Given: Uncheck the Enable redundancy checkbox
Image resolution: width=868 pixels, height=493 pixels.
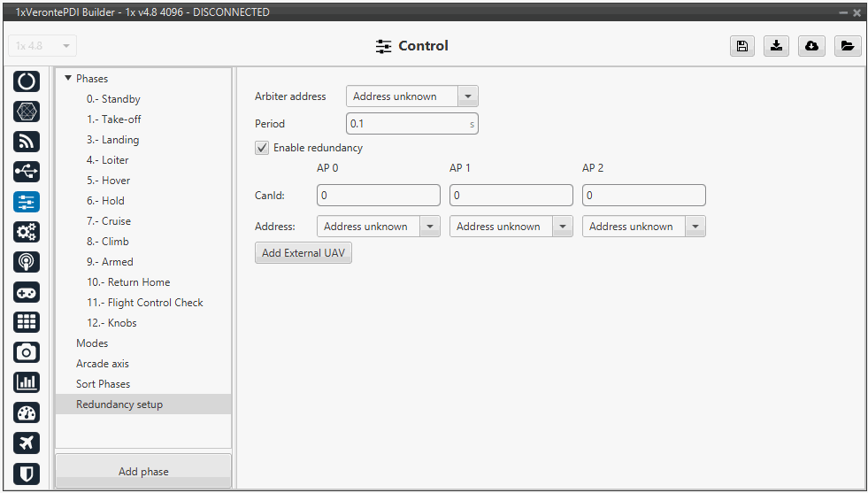Looking at the screenshot, I should coord(262,148).
